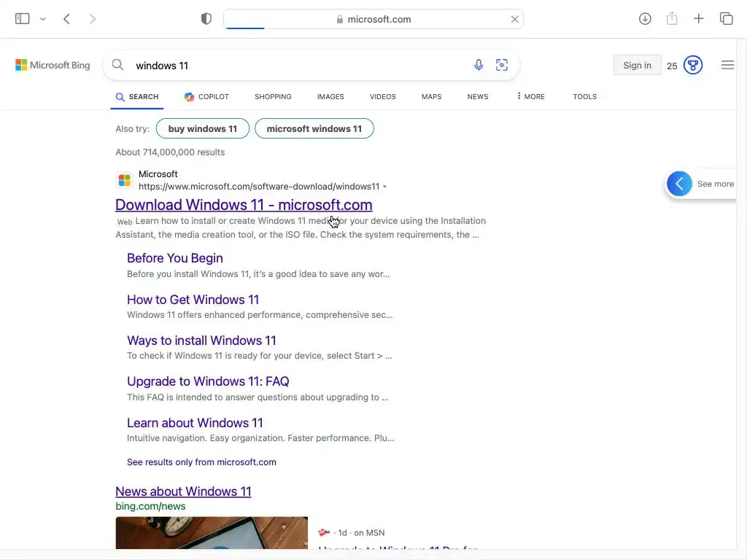Switch to the VIDEOS tab
This screenshot has width=747, height=560.
pos(382,97)
